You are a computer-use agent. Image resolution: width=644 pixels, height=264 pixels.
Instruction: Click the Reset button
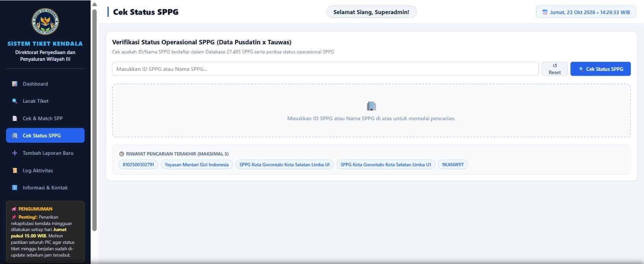[x=555, y=69]
